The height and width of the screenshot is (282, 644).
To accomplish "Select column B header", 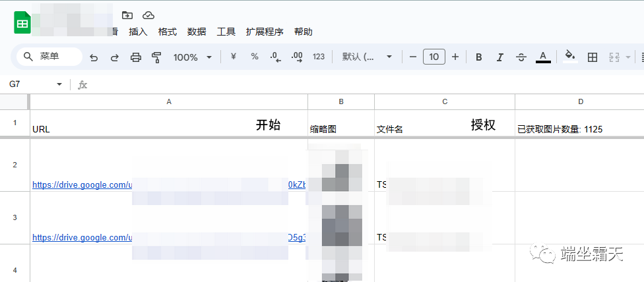I will (341, 101).
